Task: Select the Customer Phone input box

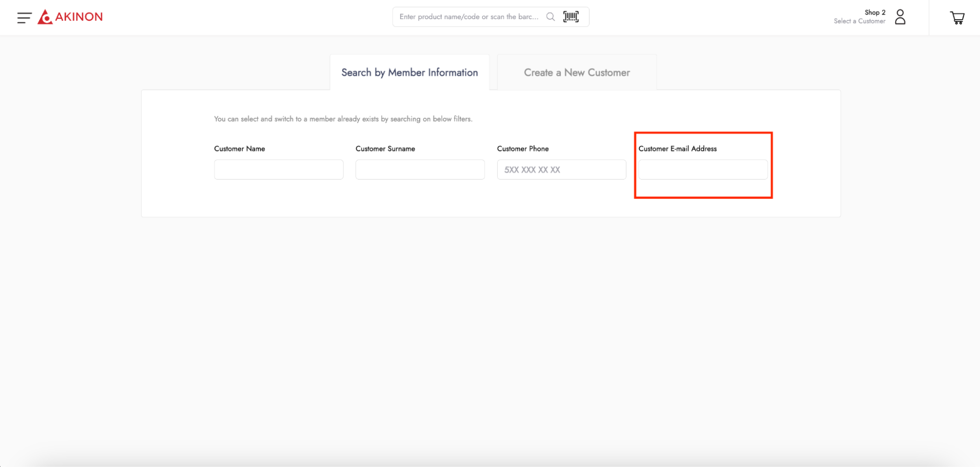Action: click(561, 170)
